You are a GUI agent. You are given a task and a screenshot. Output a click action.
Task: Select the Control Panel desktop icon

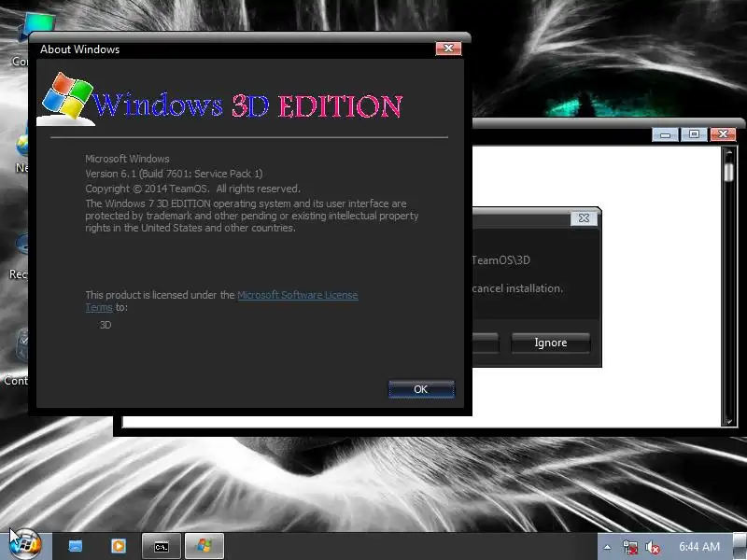15,357
